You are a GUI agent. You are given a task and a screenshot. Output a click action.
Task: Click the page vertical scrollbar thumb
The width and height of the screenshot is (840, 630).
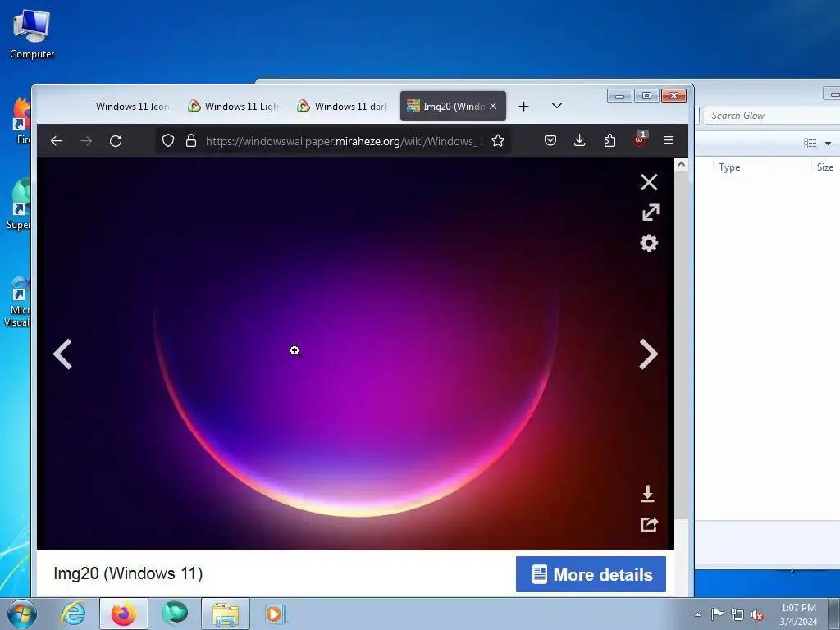pos(681,345)
